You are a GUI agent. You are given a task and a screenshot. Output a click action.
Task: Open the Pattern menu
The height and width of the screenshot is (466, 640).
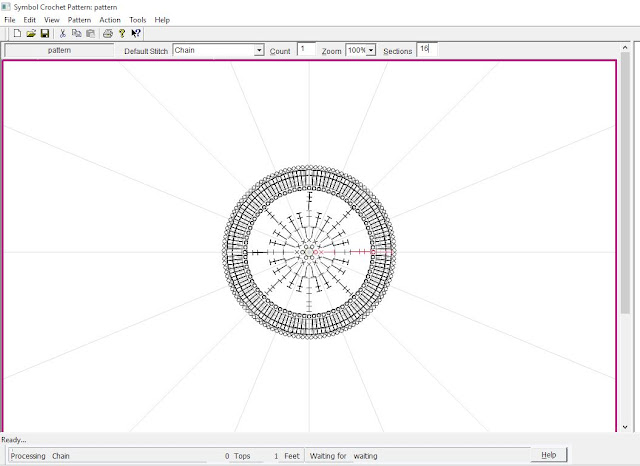coord(79,20)
